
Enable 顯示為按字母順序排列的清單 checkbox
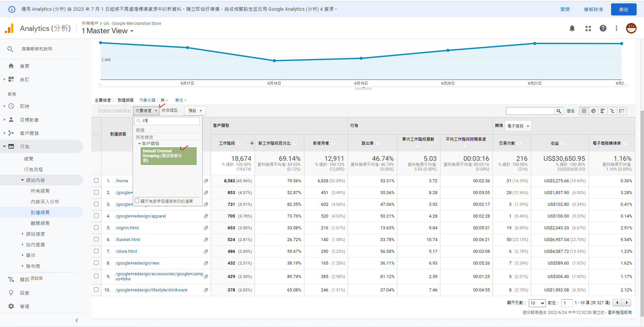coord(137,201)
